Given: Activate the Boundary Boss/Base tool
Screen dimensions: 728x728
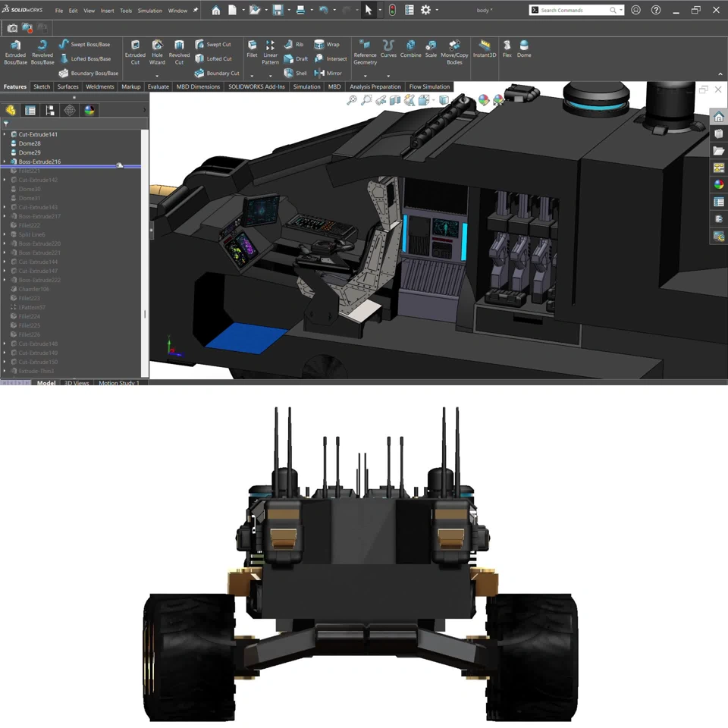Looking at the screenshot, I should pyautogui.click(x=88, y=73).
